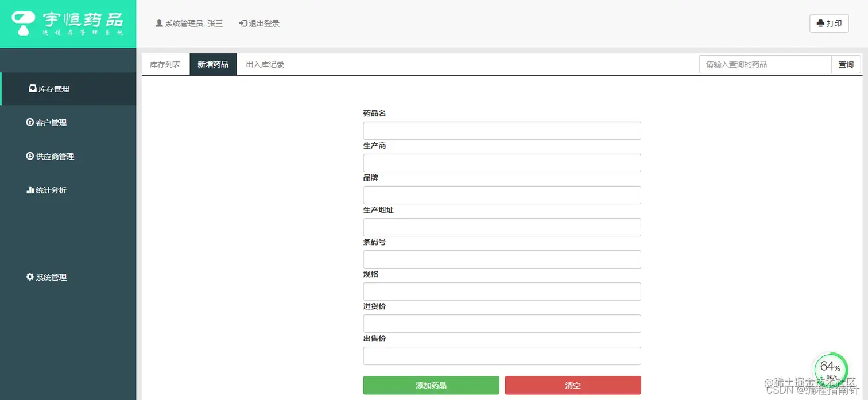
Task: Focus the 进货价 input field
Action: [x=502, y=324]
